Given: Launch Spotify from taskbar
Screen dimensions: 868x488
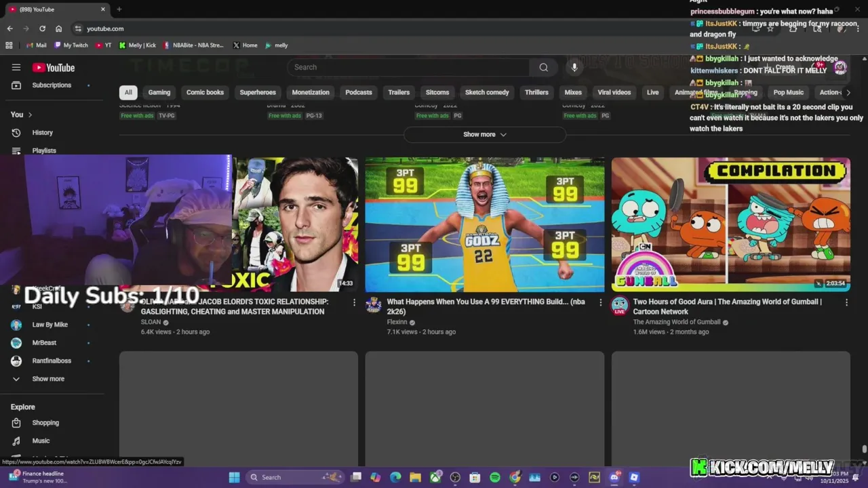Looking at the screenshot, I should coord(495,477).
